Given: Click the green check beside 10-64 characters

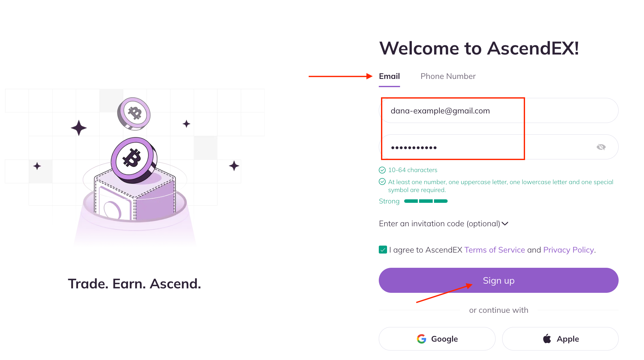Looking at the screenshot, I should [382, 170].
